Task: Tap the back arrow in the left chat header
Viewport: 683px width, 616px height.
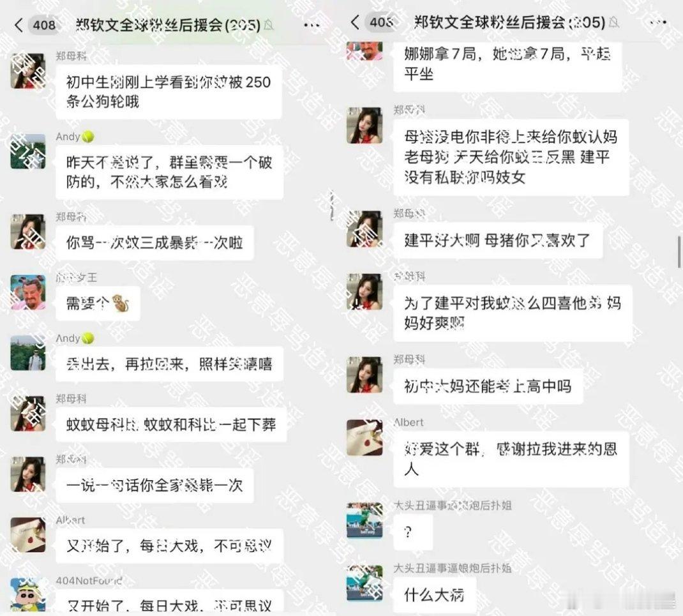Action: click(x=19, y=25)
